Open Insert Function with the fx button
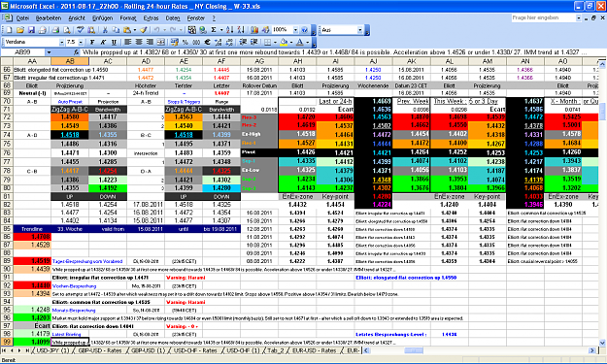Screen dimensions: 607x364 [76, 52]
